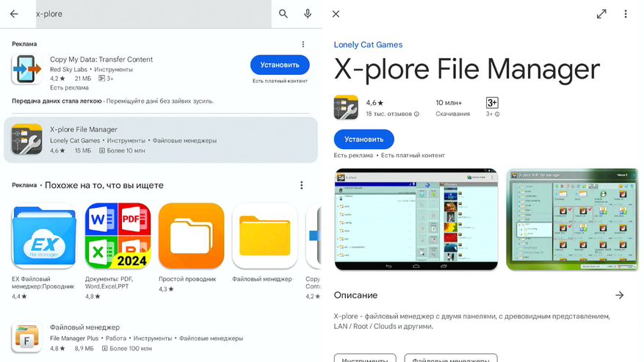The image size is (644, 362).
Task: Click the 3+ age rating badge
Action: [491, 103]
